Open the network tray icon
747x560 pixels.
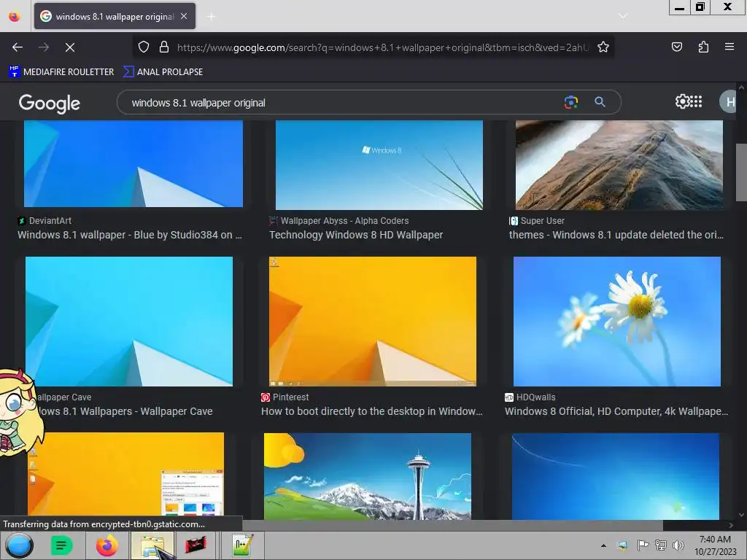[x=661, y=545]
